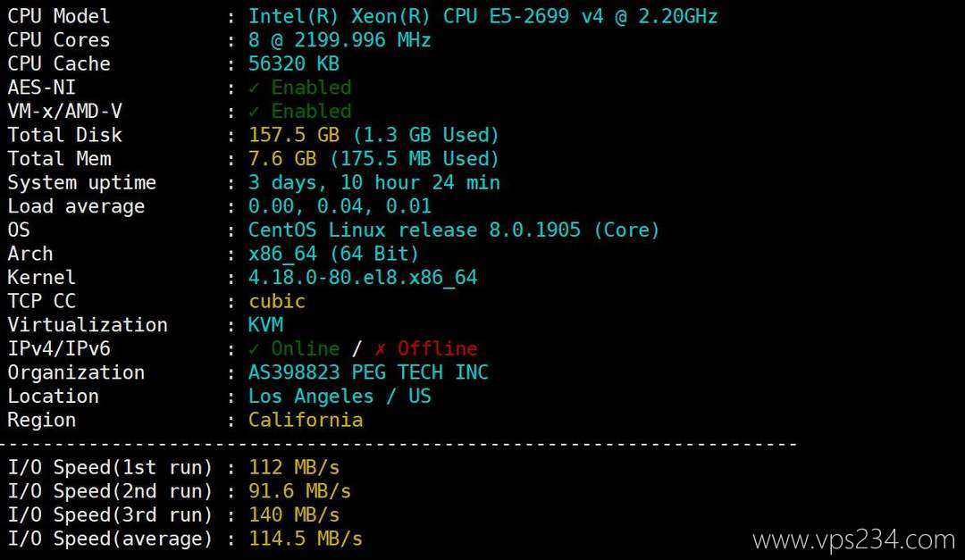Viewport: 965px width, 560px height.
Task: Select the California region value
Action: point(306,420)
